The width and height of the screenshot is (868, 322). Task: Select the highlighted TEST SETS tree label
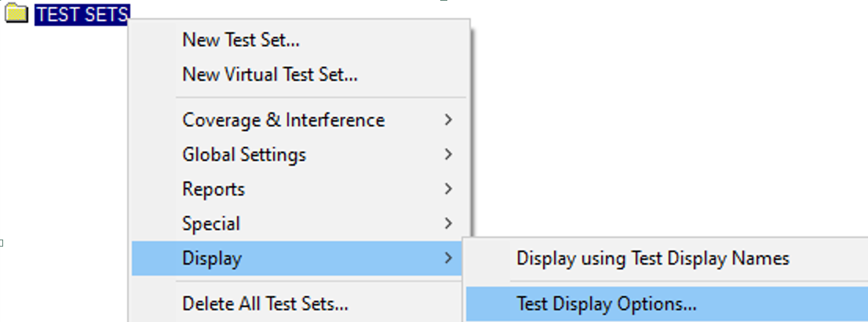coord(82,14)
